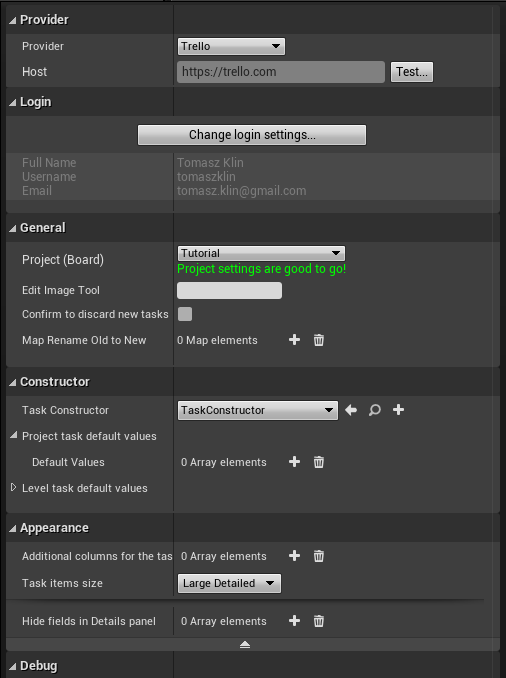Click the Edit Image Tool input field
506x678 pixels.
230,291
